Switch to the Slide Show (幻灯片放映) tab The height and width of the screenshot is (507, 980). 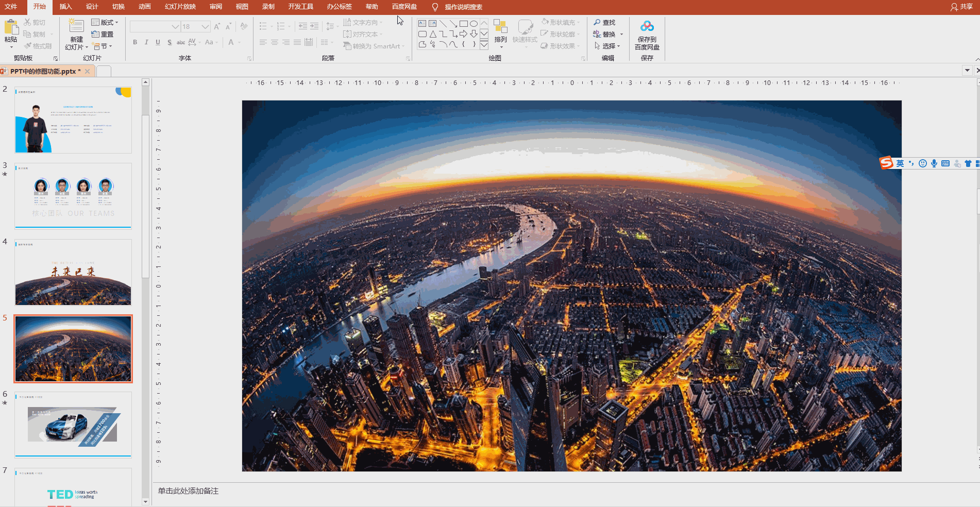[x=180, y=7]
